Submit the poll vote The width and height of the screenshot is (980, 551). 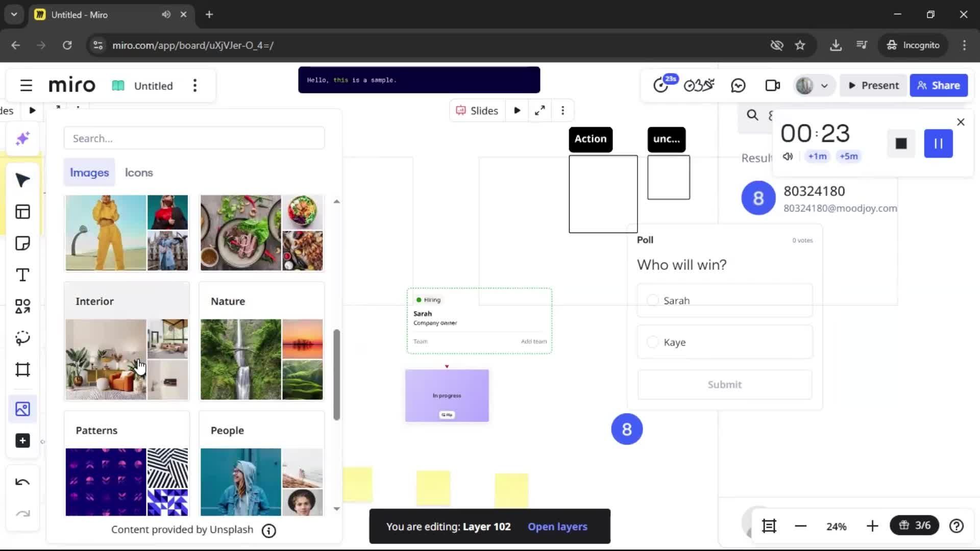click(x=725, y=384)
